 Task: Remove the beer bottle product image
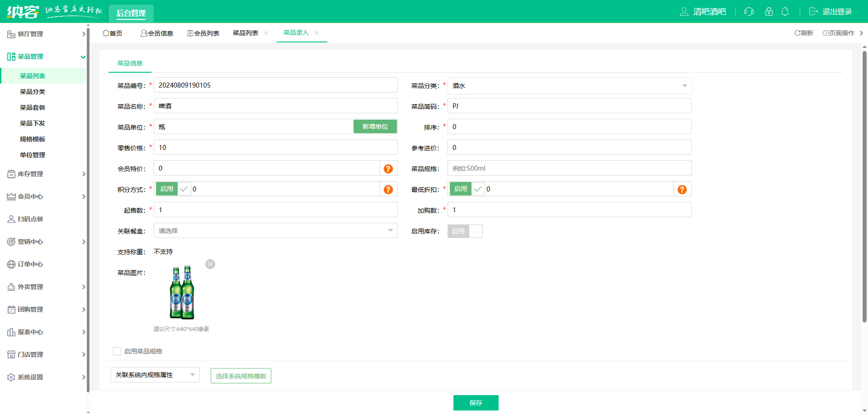click(x=210, y=264)
